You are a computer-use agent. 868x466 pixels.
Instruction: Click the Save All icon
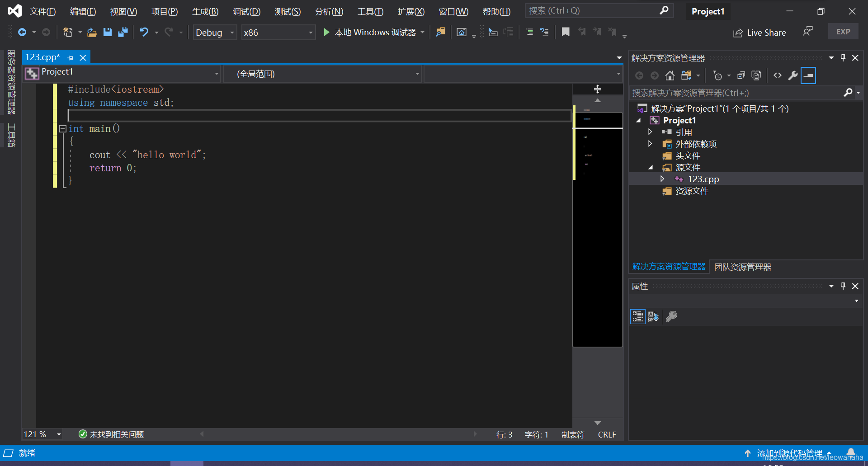(x=123, y=32)
